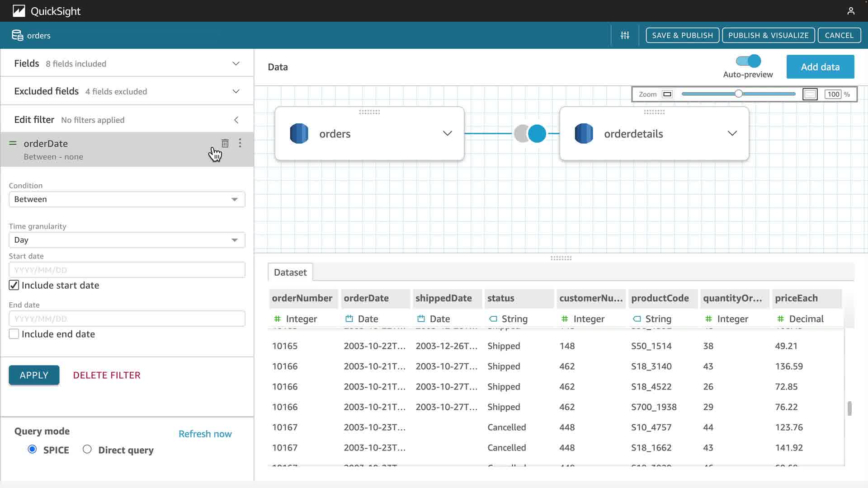Click the user account icon
Viewport: 868px width, 488px height.
tap(850, 11)
